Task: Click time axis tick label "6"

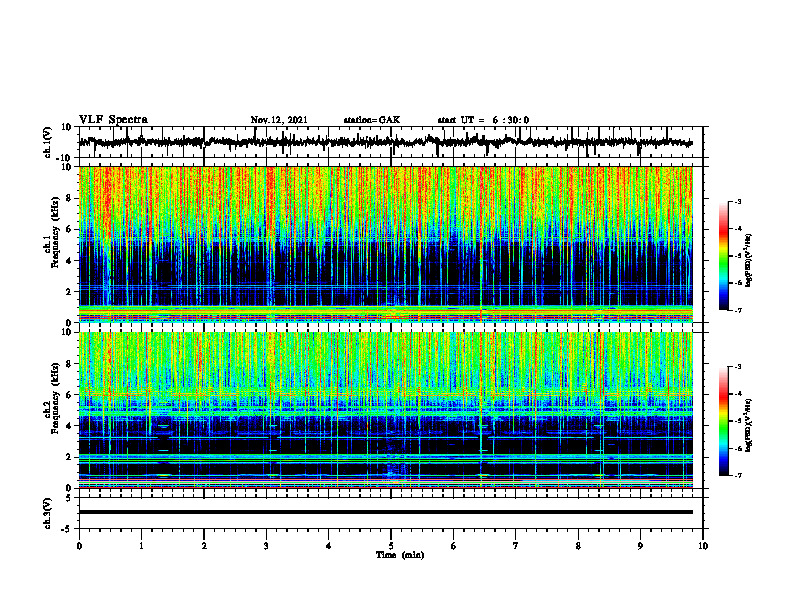Action: [x=454, y=546]
